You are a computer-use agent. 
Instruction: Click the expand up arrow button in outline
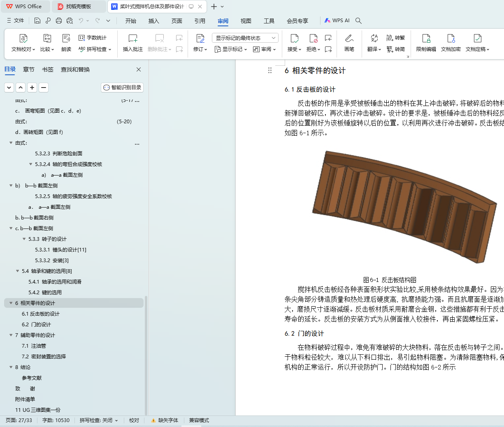pos(21,88)
